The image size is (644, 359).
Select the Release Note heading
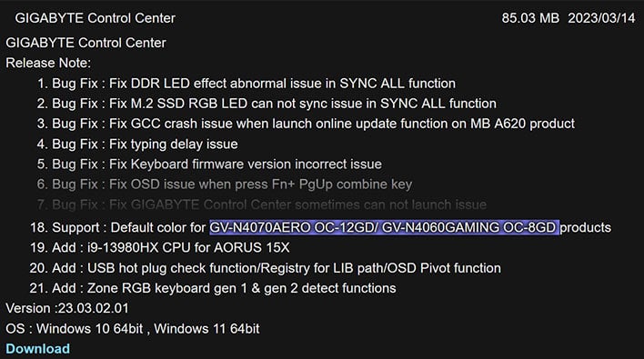coord(48,63)
